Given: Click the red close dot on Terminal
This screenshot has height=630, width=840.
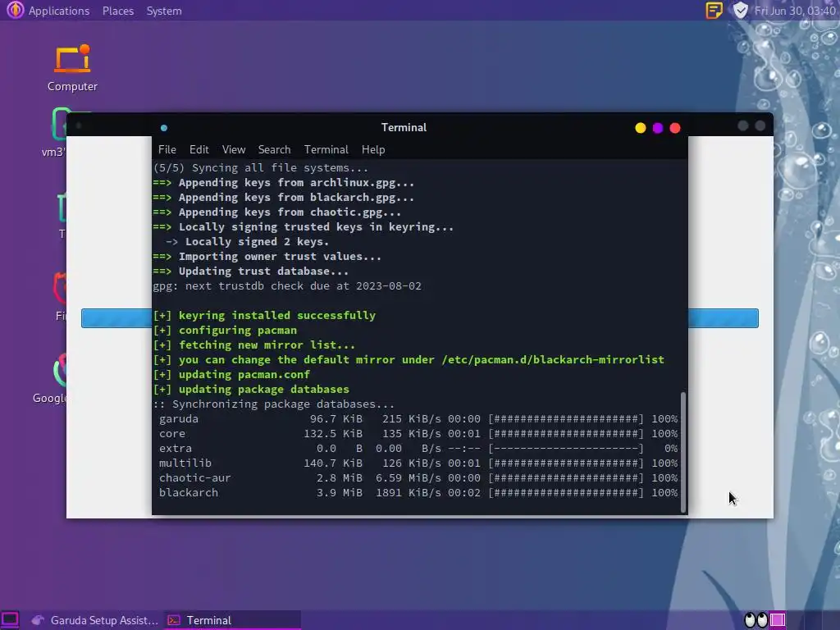Looking at the screenshot, I should tap(675, 128).
